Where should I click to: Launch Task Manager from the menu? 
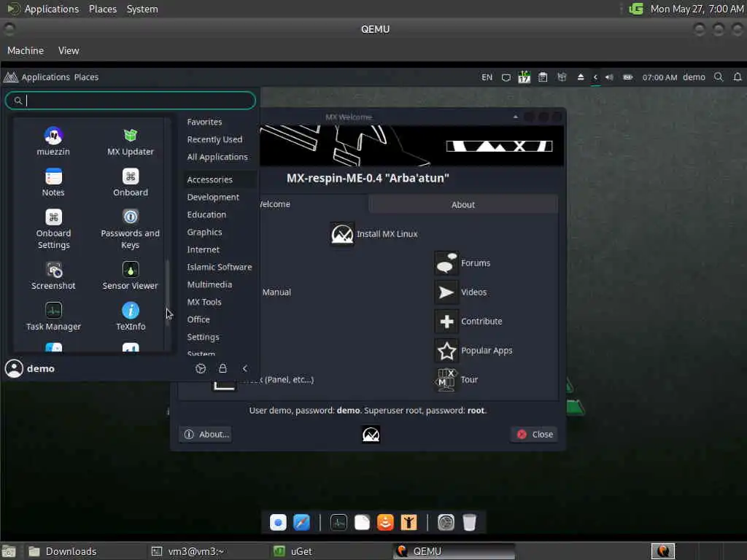coord(53,316)
